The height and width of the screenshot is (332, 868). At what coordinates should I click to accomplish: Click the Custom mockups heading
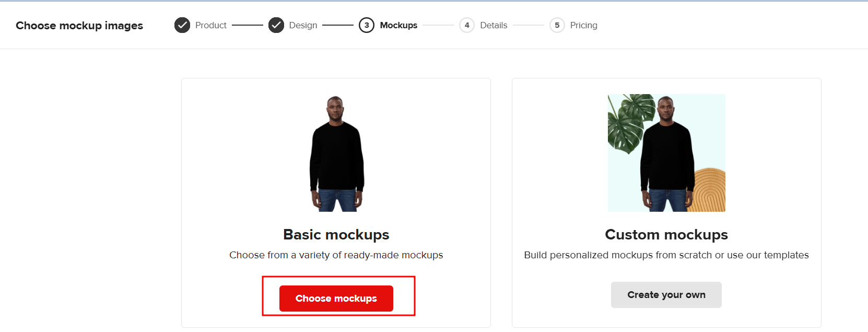tap(666, 235)
